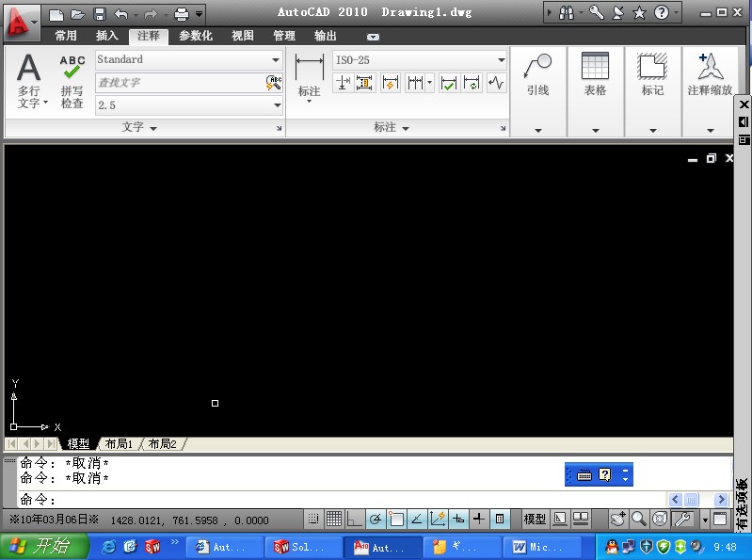Viewport: 752px width, 560px height.
Task: Minimize the ribbon with the small panel button
Action: coord(373,37)
